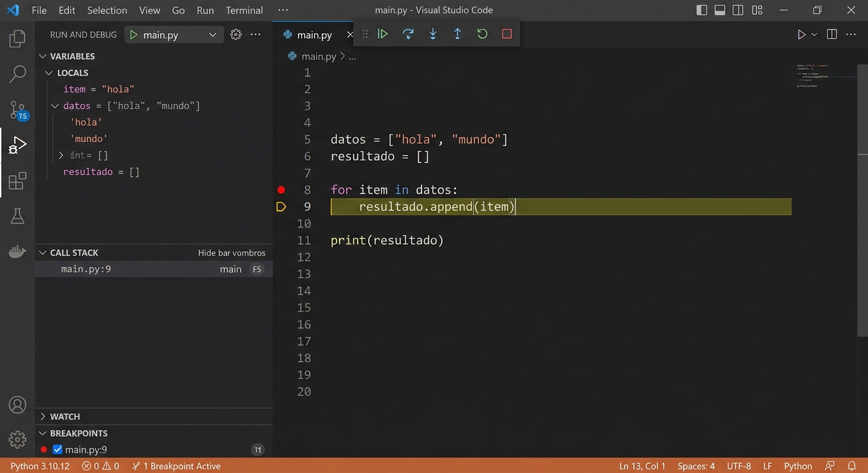The image size is (868, 473).
Task: Open problems via errors and warnings count
Action: pyautogui.click(x=100, y=466)
